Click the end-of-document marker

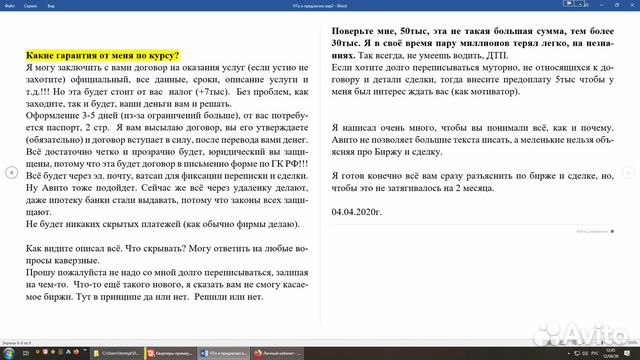point(595,231)
